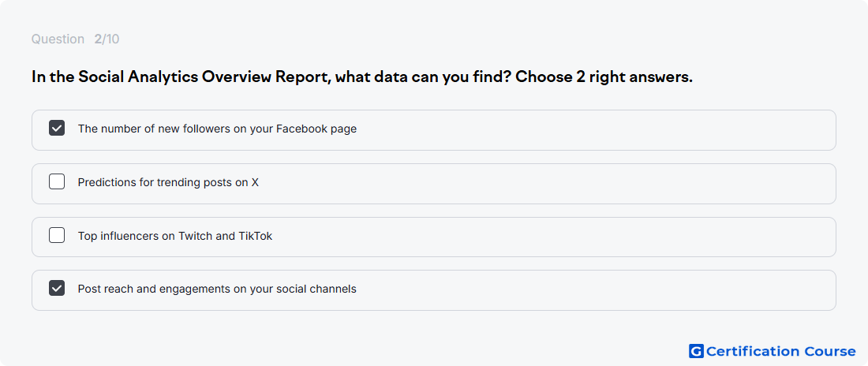Uncheck the Post reach and engagements checkbox
This screenshot has width=868, height=366.
(x=57, y=289)
